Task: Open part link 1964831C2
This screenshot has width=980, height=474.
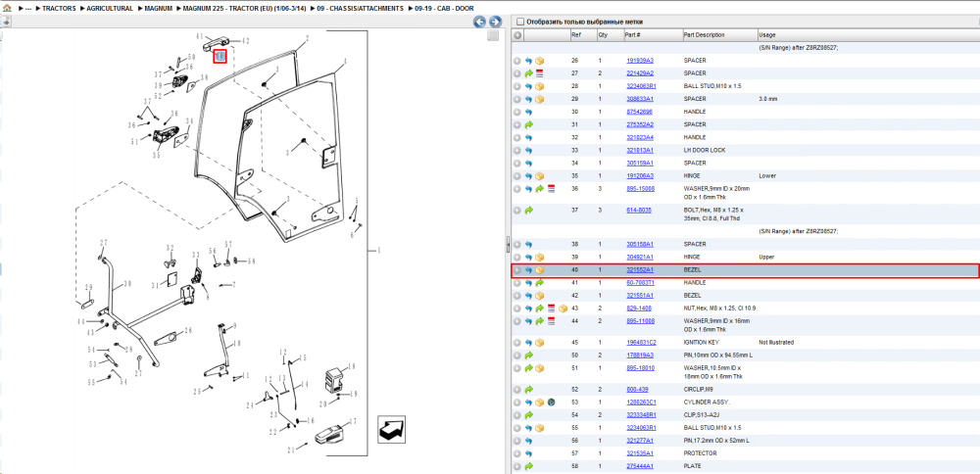Action: pyautogui.click(x=641, y=343)
